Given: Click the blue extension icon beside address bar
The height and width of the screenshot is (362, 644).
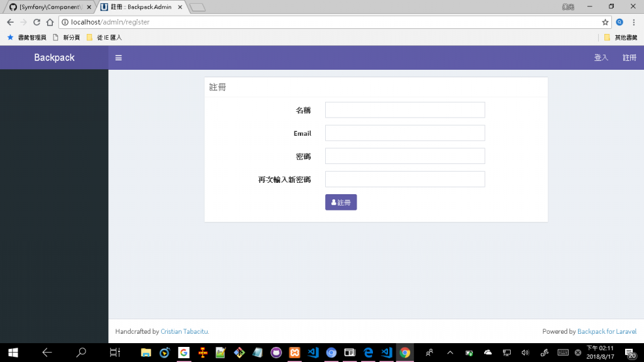Looking at the screenshot, I should pos(619,22).
